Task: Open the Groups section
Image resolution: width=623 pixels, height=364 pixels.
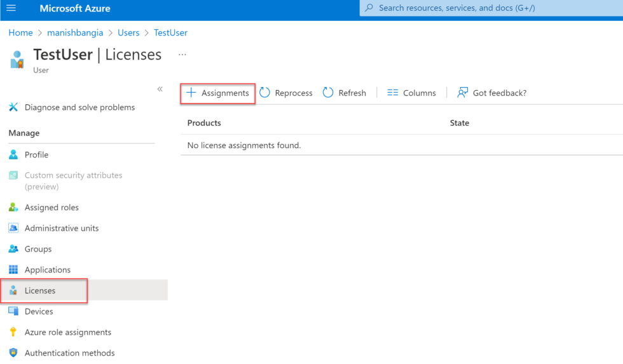Action: pyautogui.click(x=38, y=249)
